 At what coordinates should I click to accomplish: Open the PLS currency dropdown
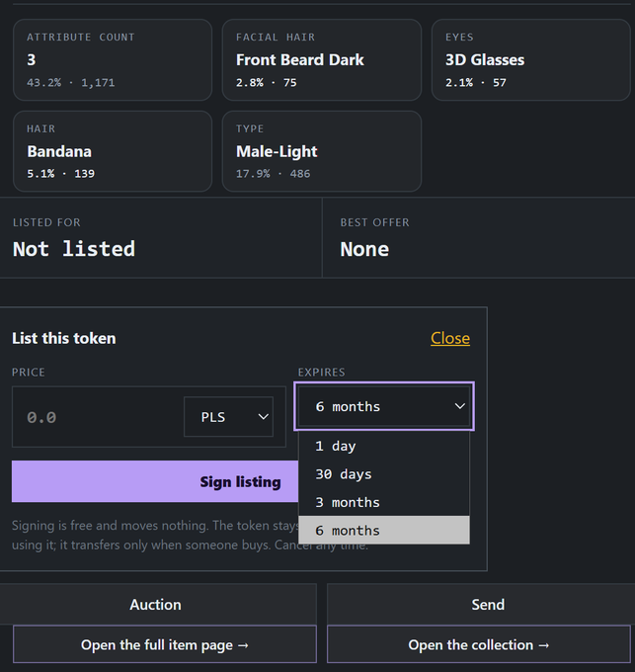(x=228, y=417)
